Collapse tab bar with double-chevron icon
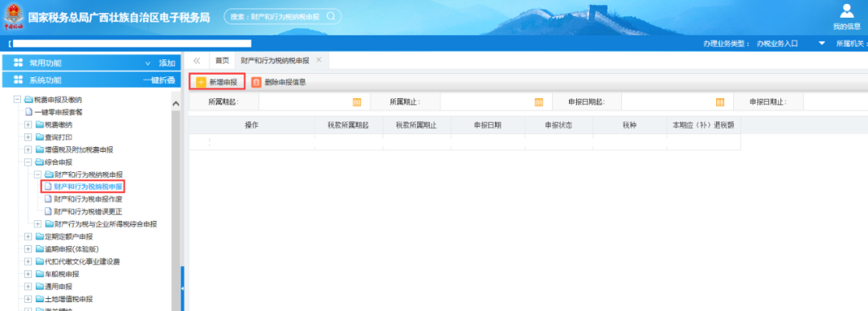 tap(197, 60)
